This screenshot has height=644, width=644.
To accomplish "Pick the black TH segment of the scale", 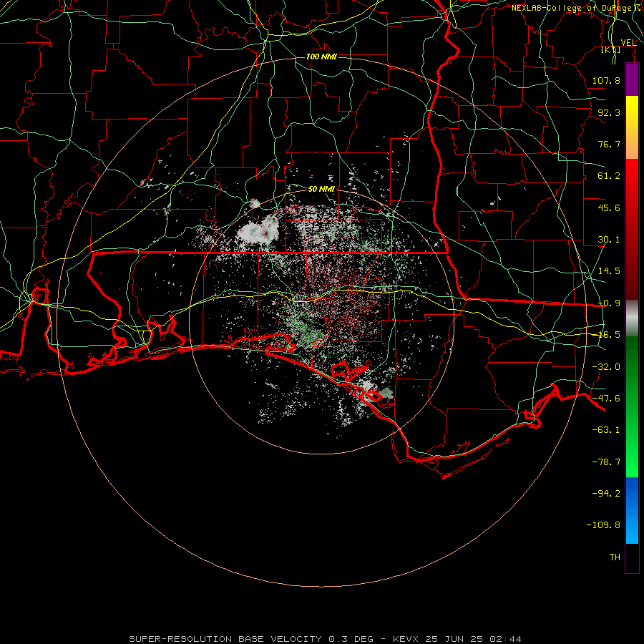I will [632, 557].
